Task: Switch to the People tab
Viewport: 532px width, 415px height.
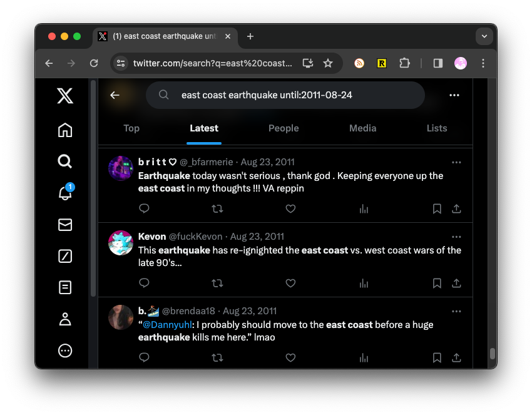Action: [284, 128]
